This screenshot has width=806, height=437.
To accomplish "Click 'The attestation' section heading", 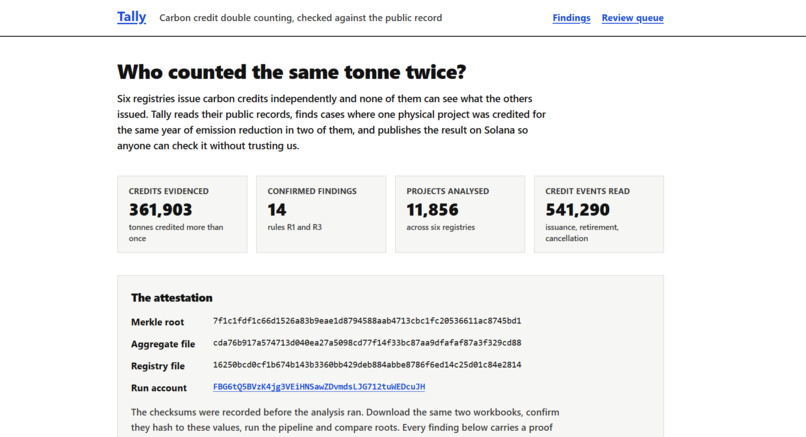I will click(x=172, y=298).
